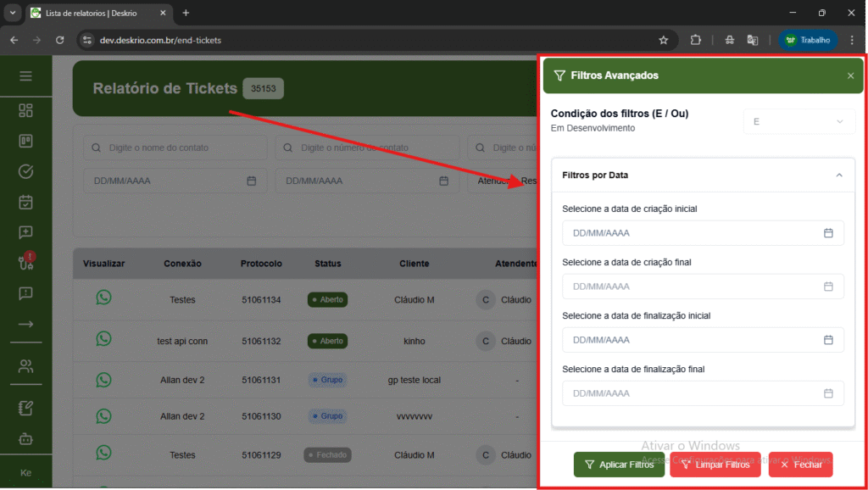Open the dashboard grid icon in sidebar
Viewport: 868px width, 490px height.
25,111
